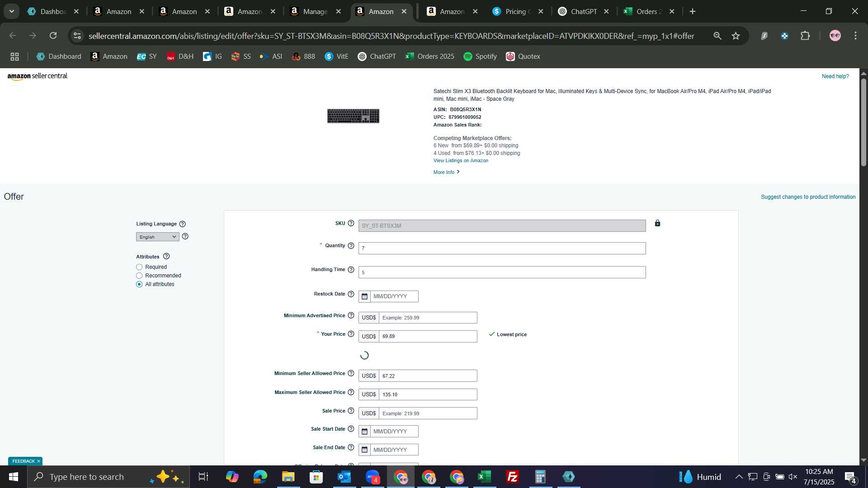This screenshot has height=488, width=868.
Task: Click the muted volume tray icon
Action: 793,477
